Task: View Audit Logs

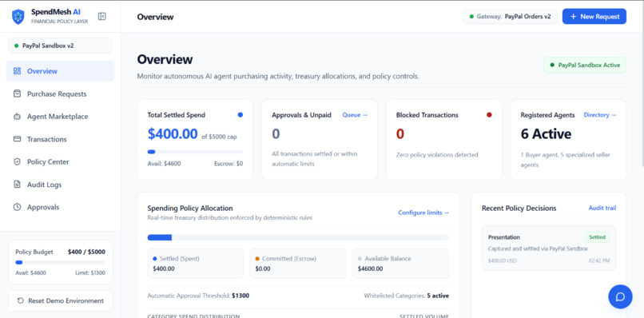Action: coord(60,185)
